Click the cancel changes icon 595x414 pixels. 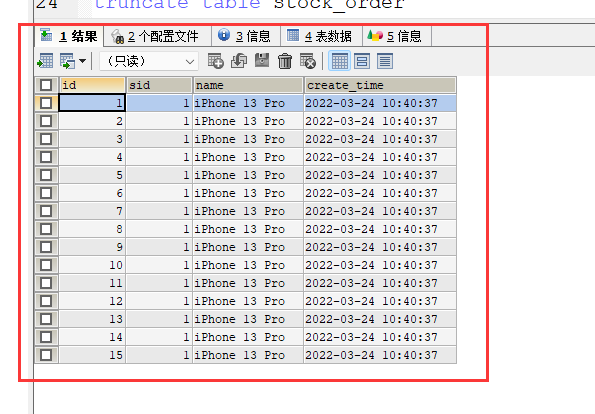[308, 61]
